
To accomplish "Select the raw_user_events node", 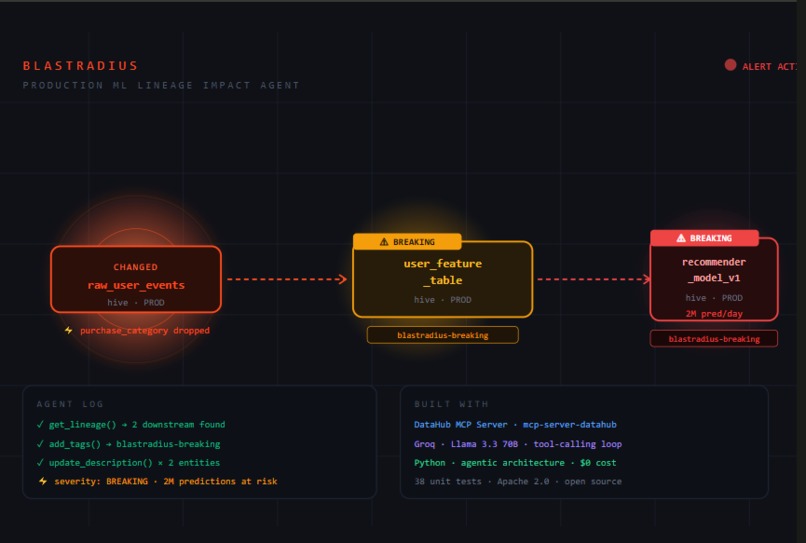I will (x=136, y=279).
